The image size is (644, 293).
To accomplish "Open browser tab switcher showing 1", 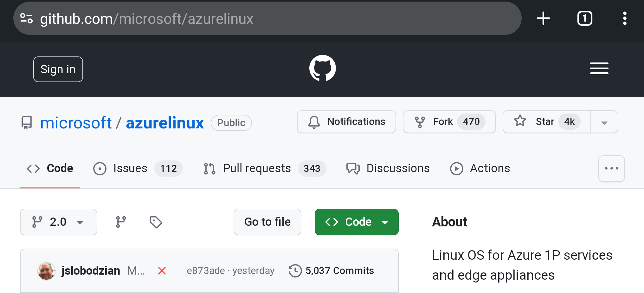I will point(585,18).
